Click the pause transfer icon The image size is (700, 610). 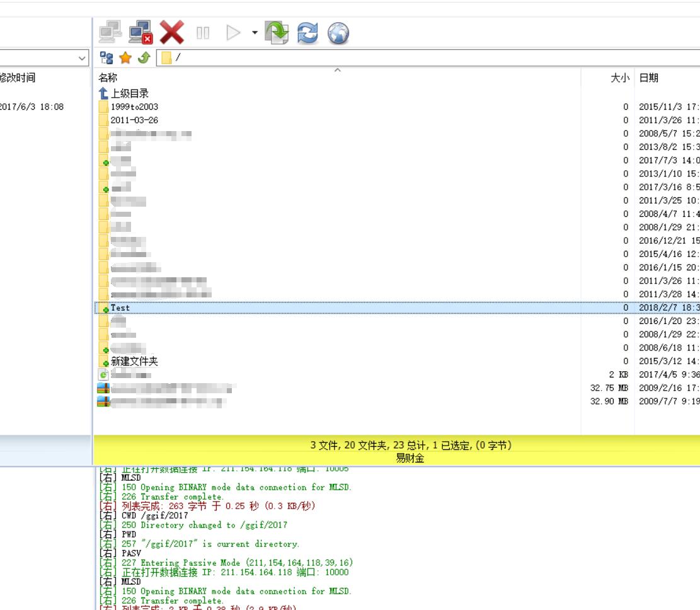[203, 33]
